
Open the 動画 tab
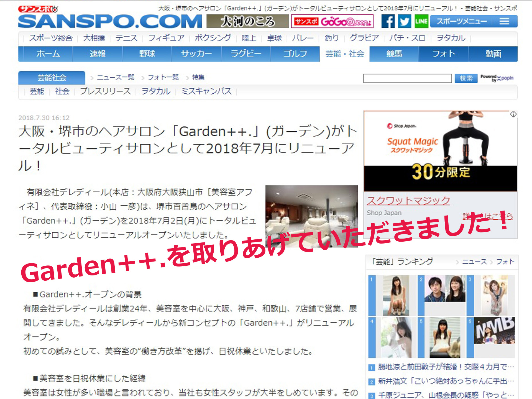pyautogui.click(x=493, y=54)
